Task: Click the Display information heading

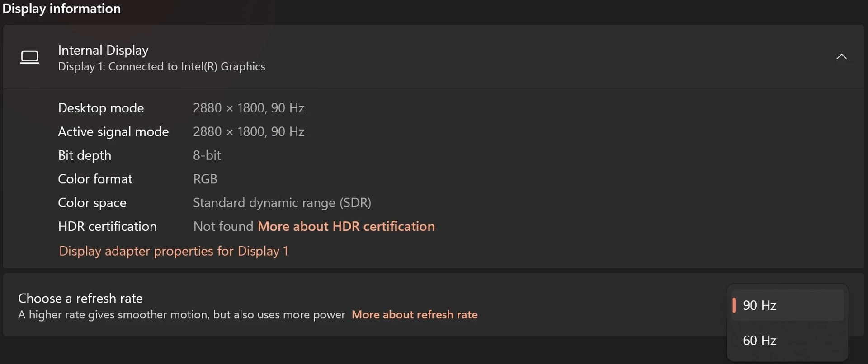Action: 61,9
